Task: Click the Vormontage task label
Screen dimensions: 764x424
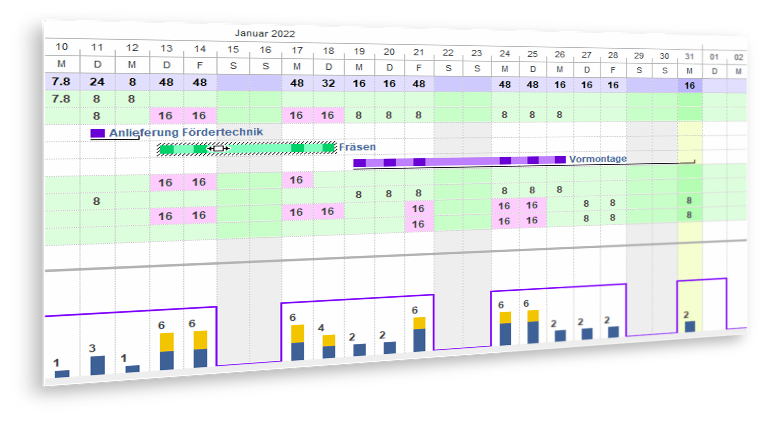Action: click(x=598, y=159)
